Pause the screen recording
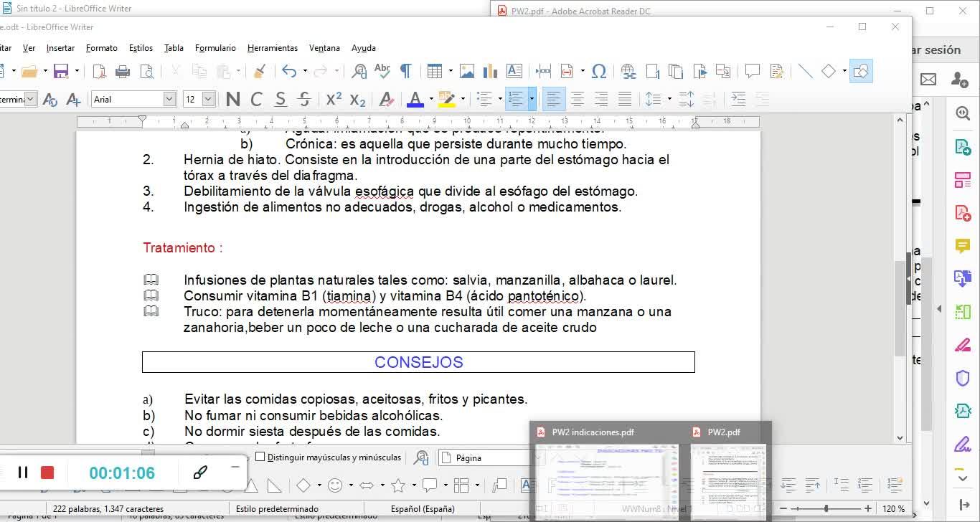The image size is (980, 522). pyautogui.click(x=23, y=473)
